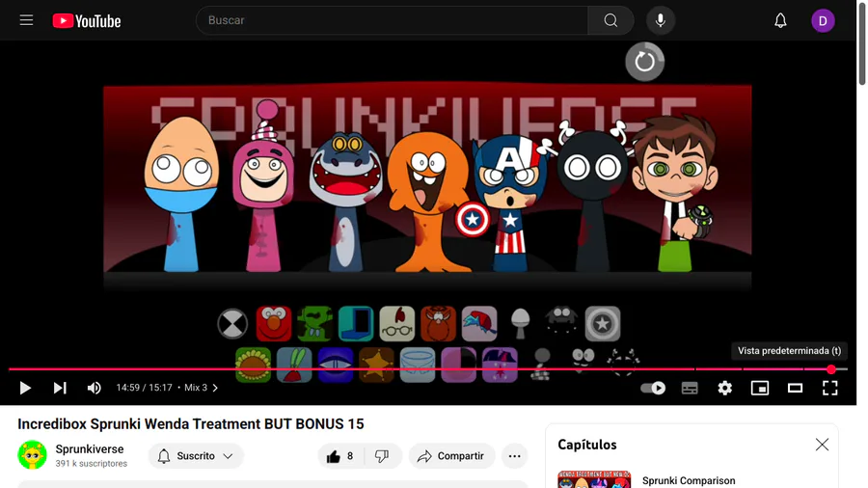Focus the Buscar search field
The height and width of the screenshot is (488, 868).
[x=392, y=20]
